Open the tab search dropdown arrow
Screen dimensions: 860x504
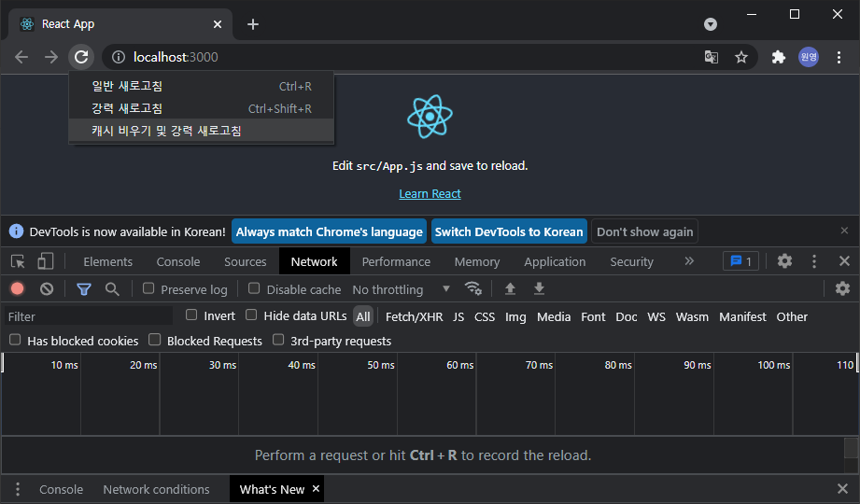tap(711, 24)
